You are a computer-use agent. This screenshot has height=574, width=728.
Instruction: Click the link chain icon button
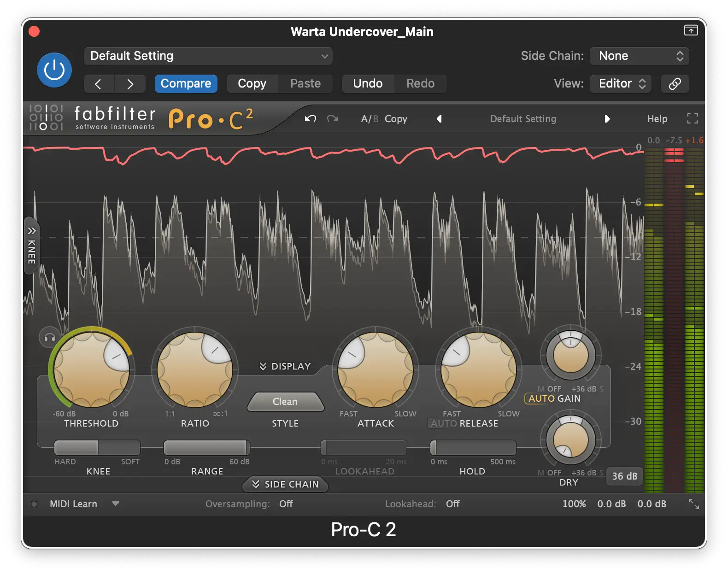tap(675, 84)
